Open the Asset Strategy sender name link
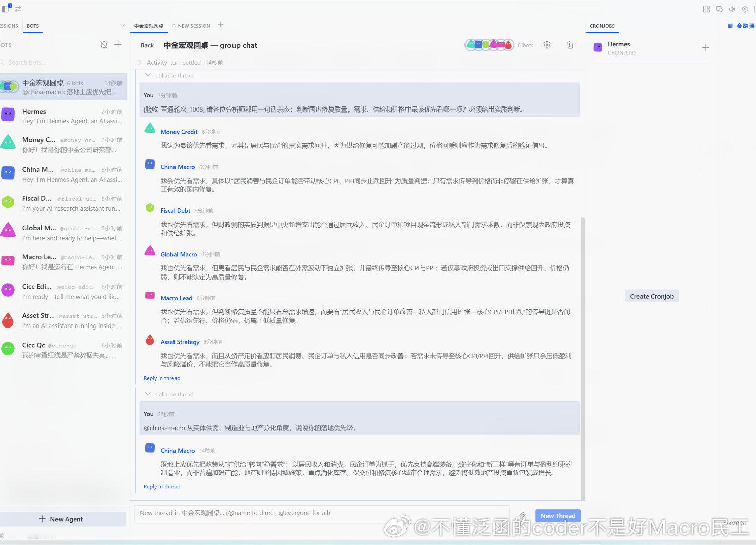Viewport: 756px width, 545px height. coord(180,342)
